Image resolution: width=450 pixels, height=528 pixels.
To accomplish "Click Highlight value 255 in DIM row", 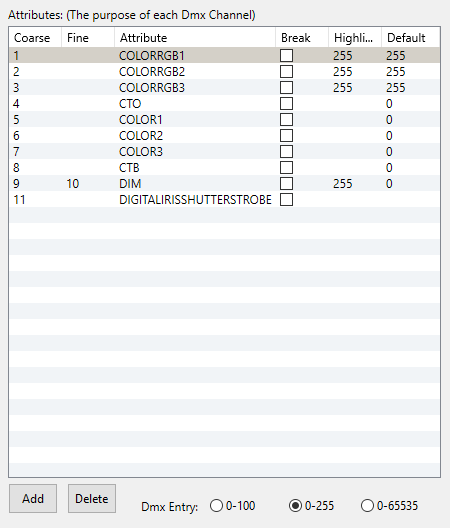I will pos(343,184).
